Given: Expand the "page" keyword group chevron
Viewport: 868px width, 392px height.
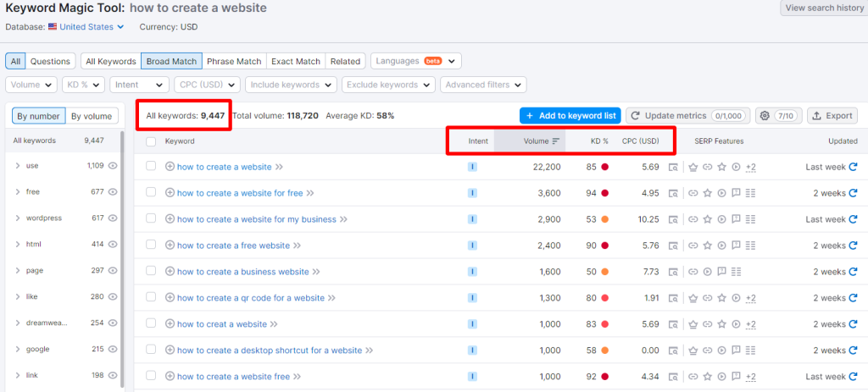Looking at the screenshot, I should [18, 270].
